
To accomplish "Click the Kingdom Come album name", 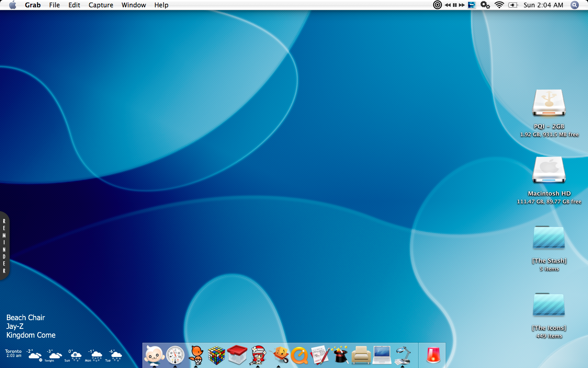I will [31, 335].
